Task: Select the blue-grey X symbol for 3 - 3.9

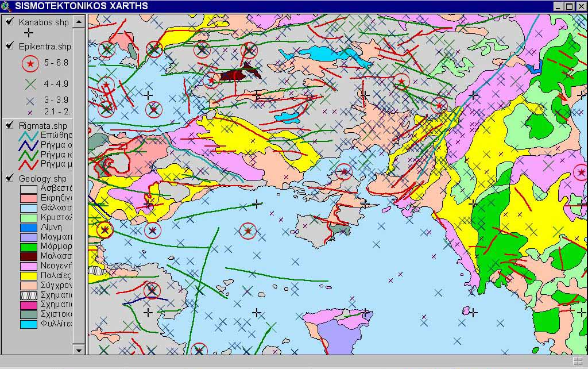Action: [30, 101]
